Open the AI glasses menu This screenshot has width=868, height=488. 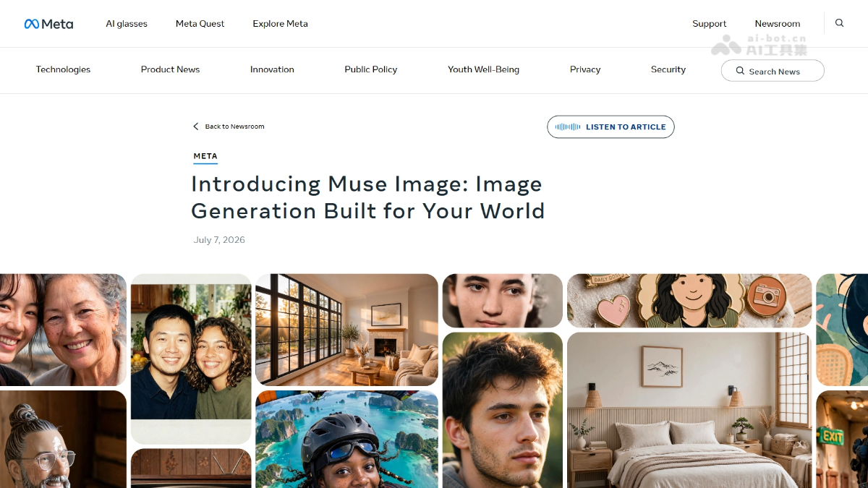[x=127, y=24]
